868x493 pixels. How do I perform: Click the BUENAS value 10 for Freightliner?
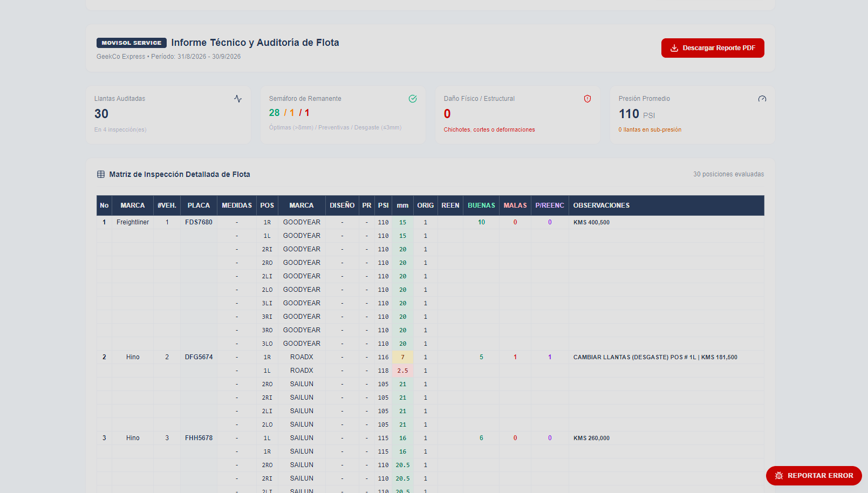pyautogui.click(x=481, y=222)
